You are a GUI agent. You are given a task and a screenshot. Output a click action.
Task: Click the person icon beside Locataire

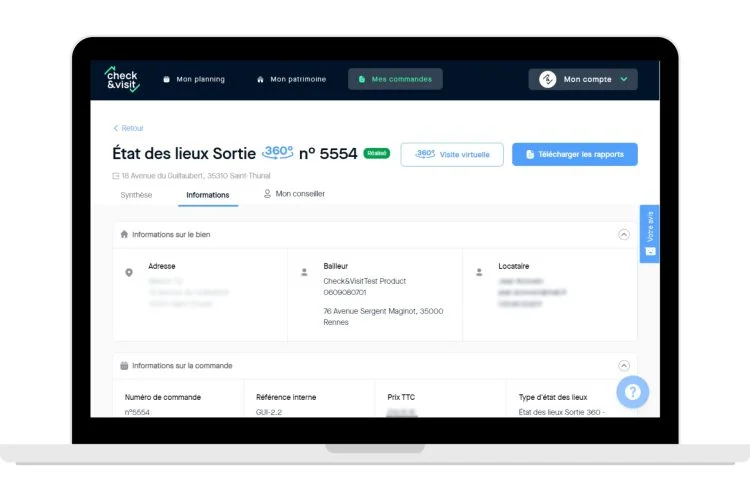point(479,272)
